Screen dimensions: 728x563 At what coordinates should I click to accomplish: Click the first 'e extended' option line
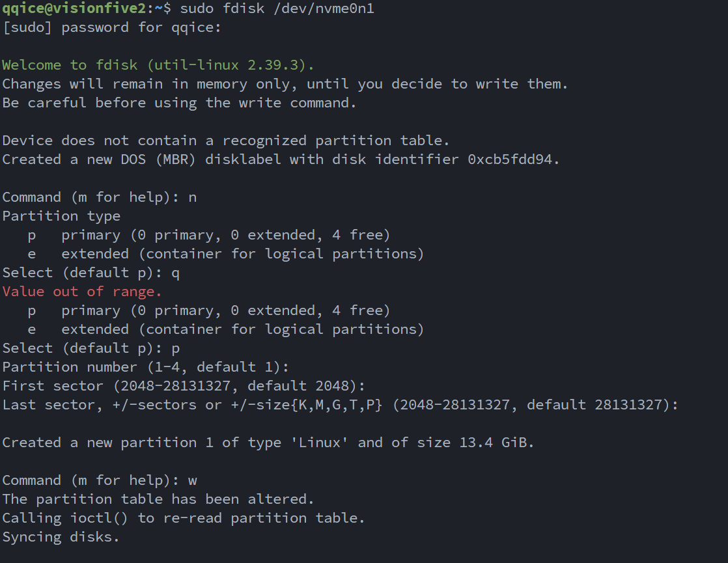point(225,254)
